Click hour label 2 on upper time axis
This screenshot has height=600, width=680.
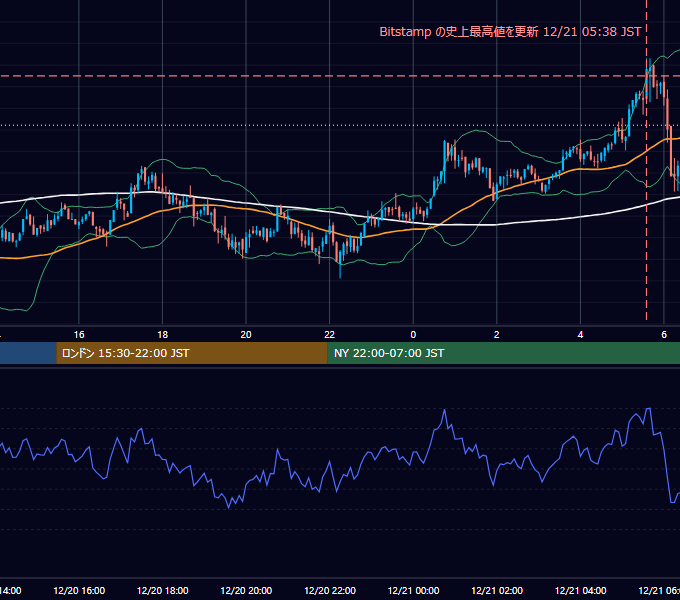tap(497, 335)
